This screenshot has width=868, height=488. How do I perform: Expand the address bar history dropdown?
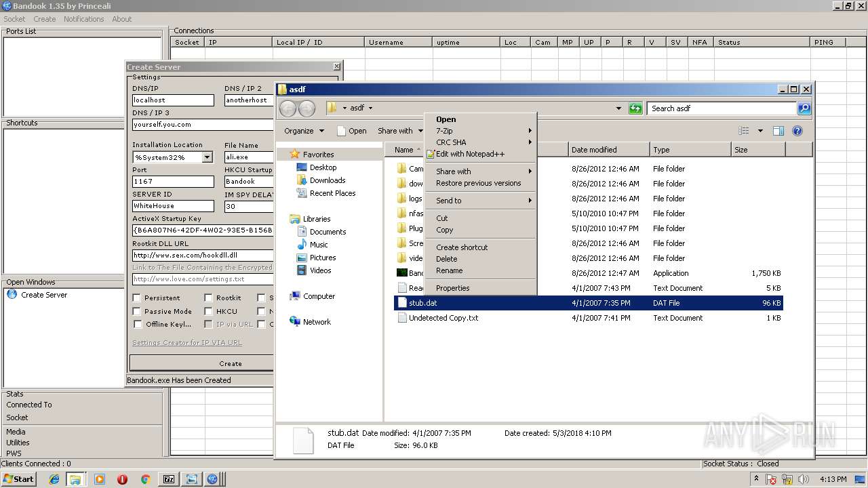618,108
